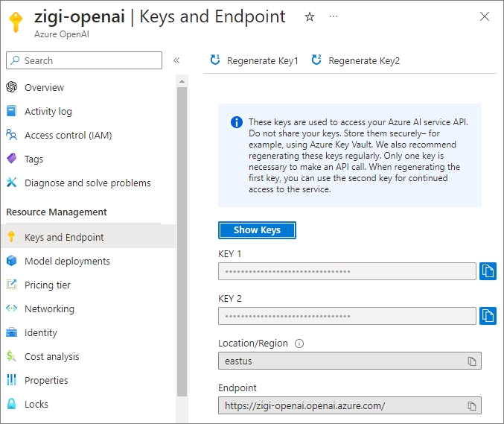Click the 'Endpoint' label

237,388
